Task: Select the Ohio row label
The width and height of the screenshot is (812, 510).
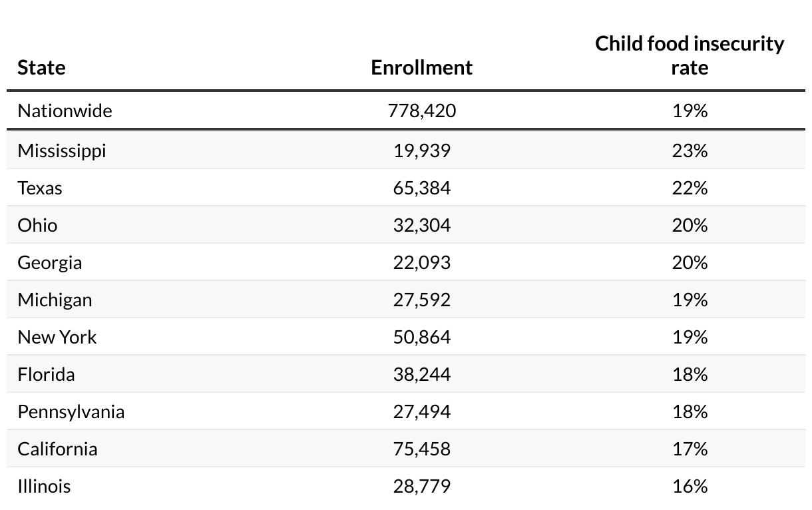Action: coord(37,225)
